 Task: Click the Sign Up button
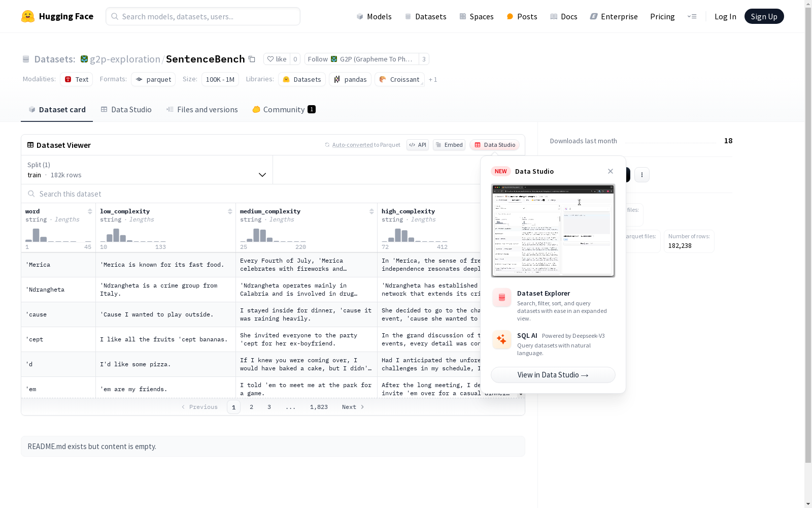[x=764, y=16]
